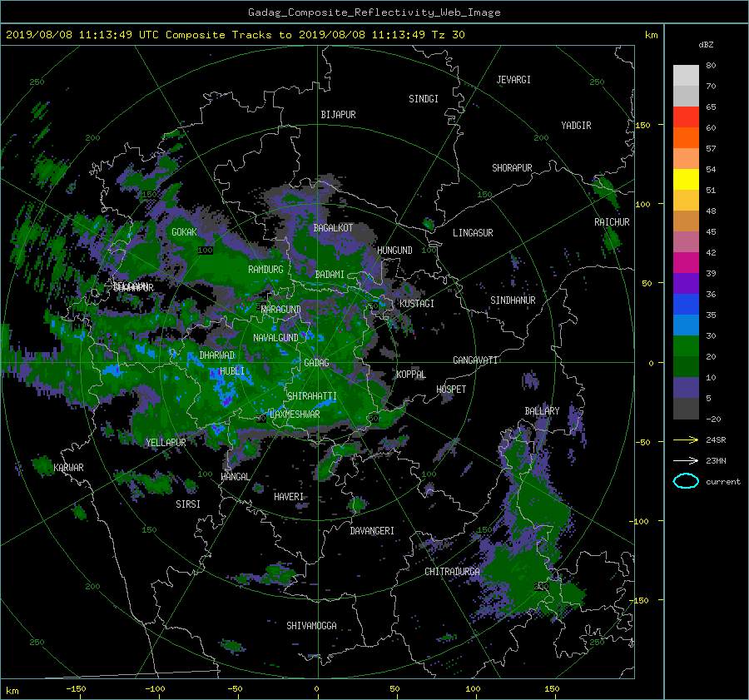Click the SIRSI city label
The image size is (749, 700).
[188, 504]
